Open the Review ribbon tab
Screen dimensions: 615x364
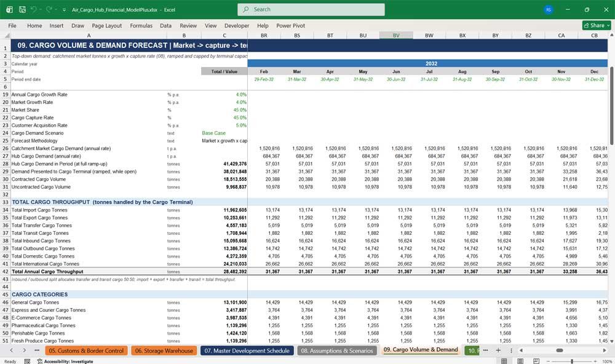pyautogui.click(x=188, y=25)
